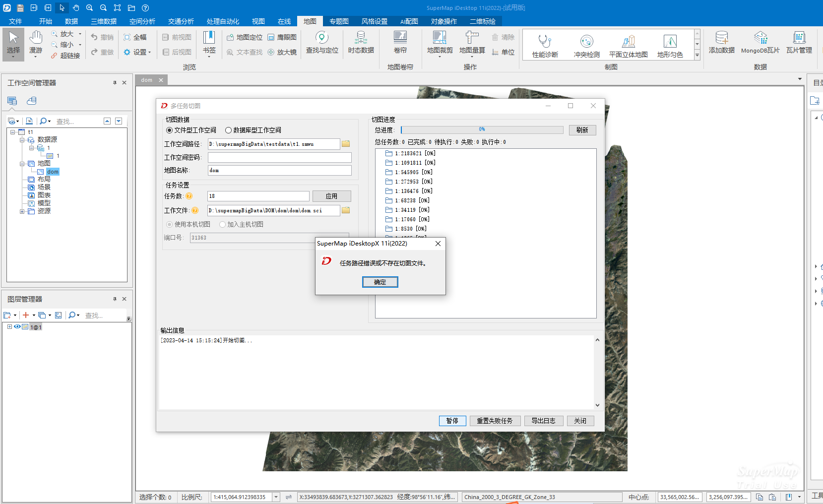Open the 文件 menu
Viewport: 823px width, 504px height.
pos(15,21)
